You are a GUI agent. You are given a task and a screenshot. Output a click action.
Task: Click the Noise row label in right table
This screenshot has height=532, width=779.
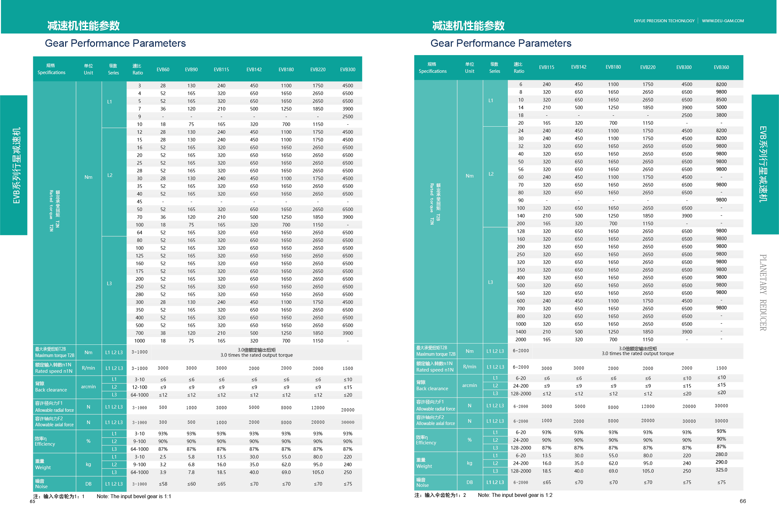coord(422,485)
